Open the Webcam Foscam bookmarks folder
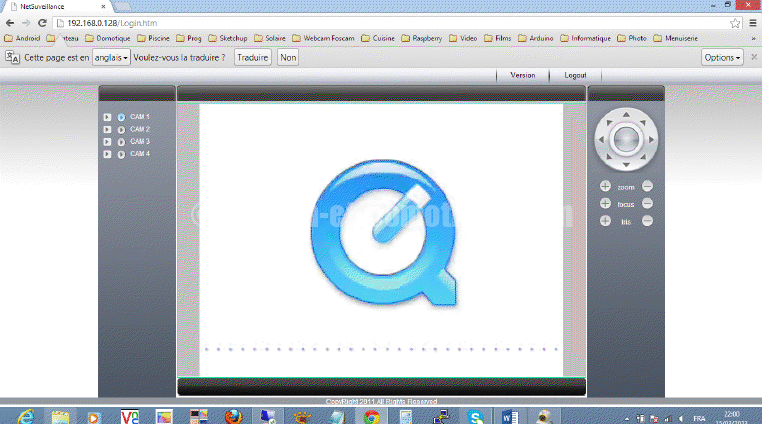This screenshot has width=763, height=424. [x=323, y=38]
